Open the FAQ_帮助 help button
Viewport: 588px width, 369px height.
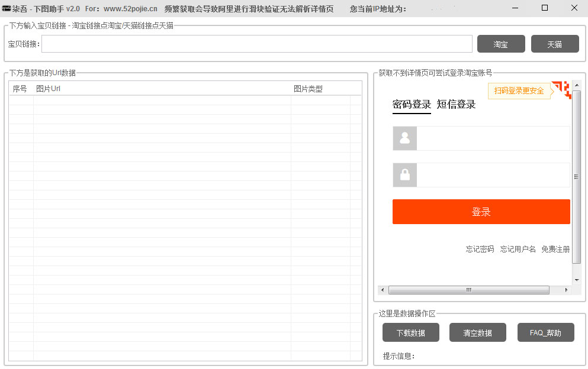(545, 333)
